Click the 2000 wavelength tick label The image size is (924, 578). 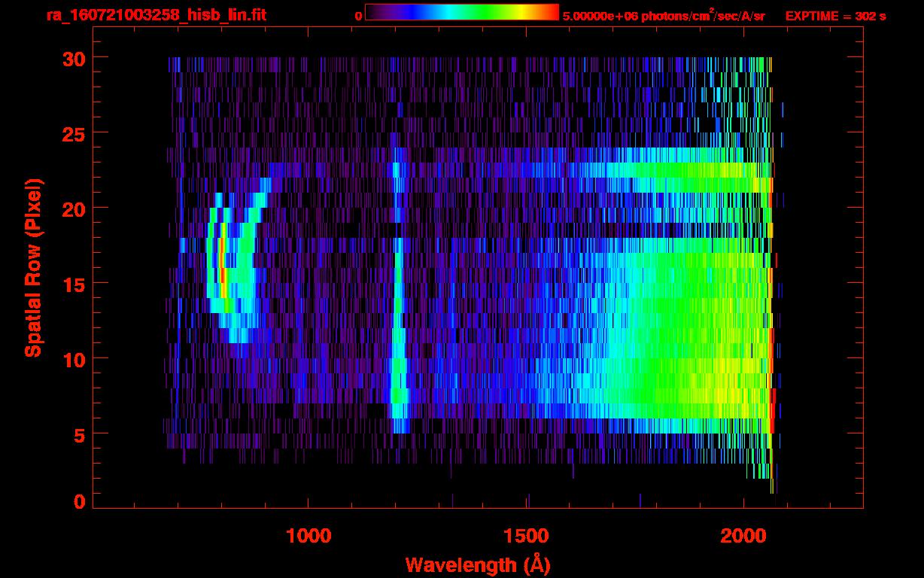click(x=744, y=536)
